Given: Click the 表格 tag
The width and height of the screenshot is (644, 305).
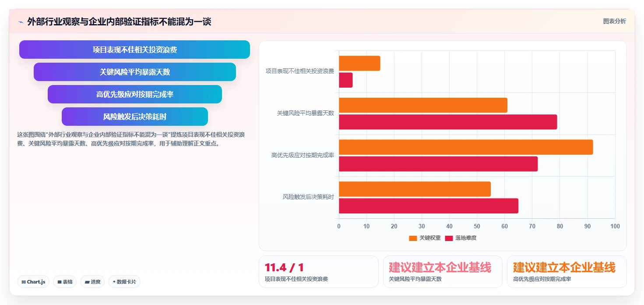Looking at the screenshot, I should (x=65, y=282).
